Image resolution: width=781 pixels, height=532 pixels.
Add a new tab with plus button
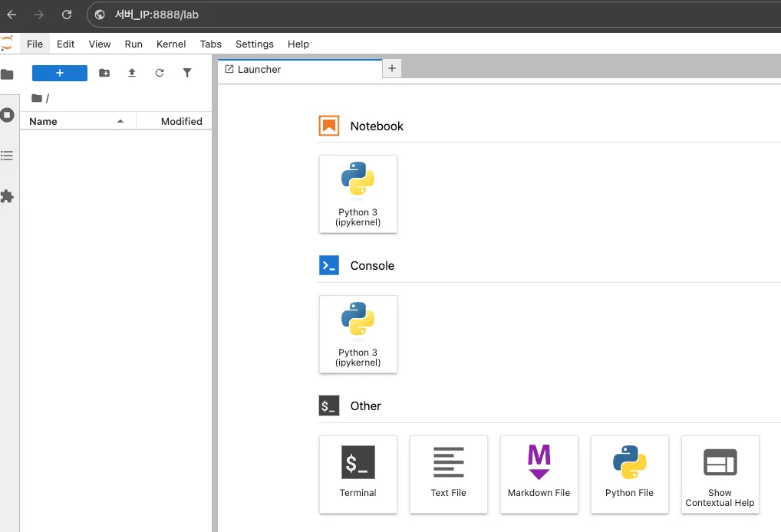point(392,69)
